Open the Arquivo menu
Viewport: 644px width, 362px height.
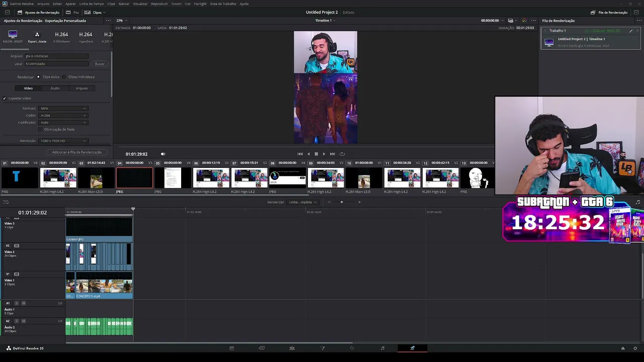[43, 4]
